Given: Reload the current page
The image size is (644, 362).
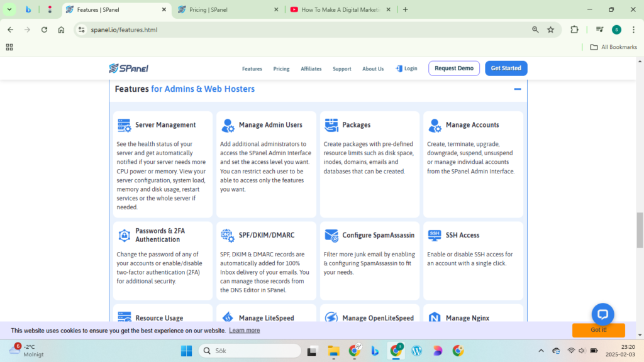Looking at the screenshot, I should pyautogui.click(x=45, y=30).
